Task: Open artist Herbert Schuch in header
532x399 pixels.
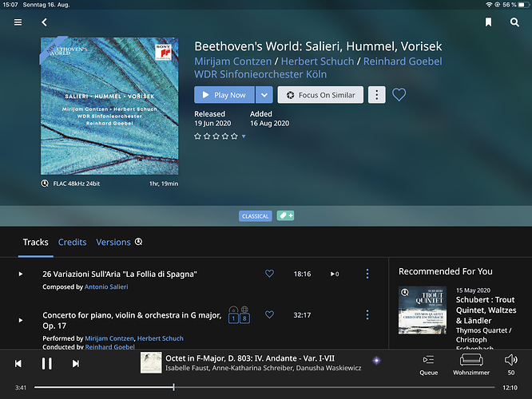Action: (x=318, y=61)
